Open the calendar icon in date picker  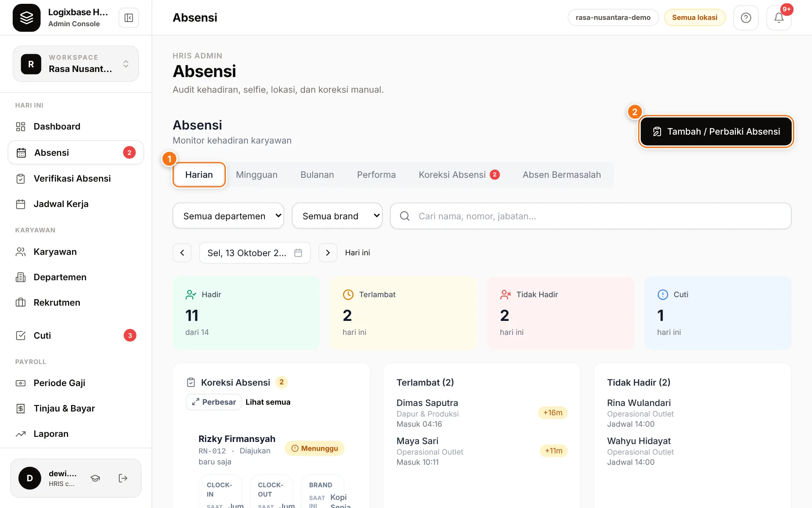pos(298,253)
